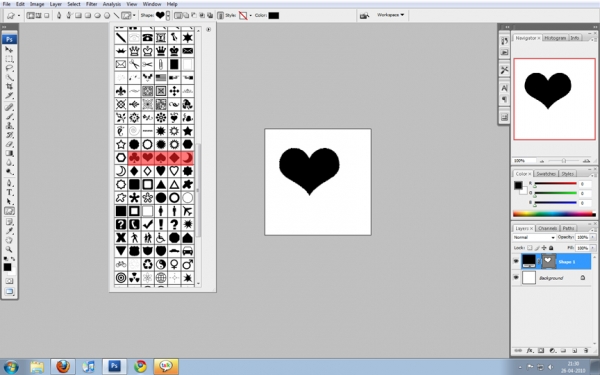Create a new layer from Layers panel
The height and width of the screenshot is (375, 600).
pos(575,351)
